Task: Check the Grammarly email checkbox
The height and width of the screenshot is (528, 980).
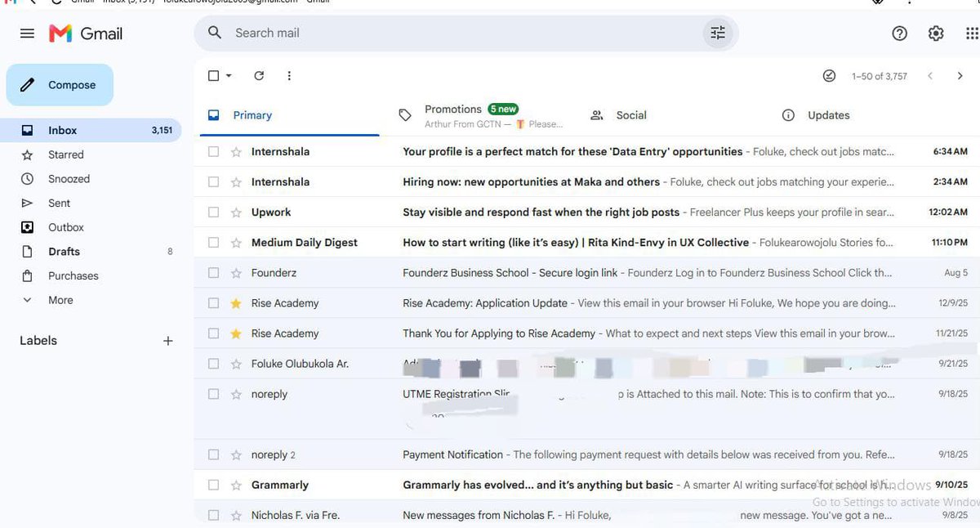Action: (213, 485)
